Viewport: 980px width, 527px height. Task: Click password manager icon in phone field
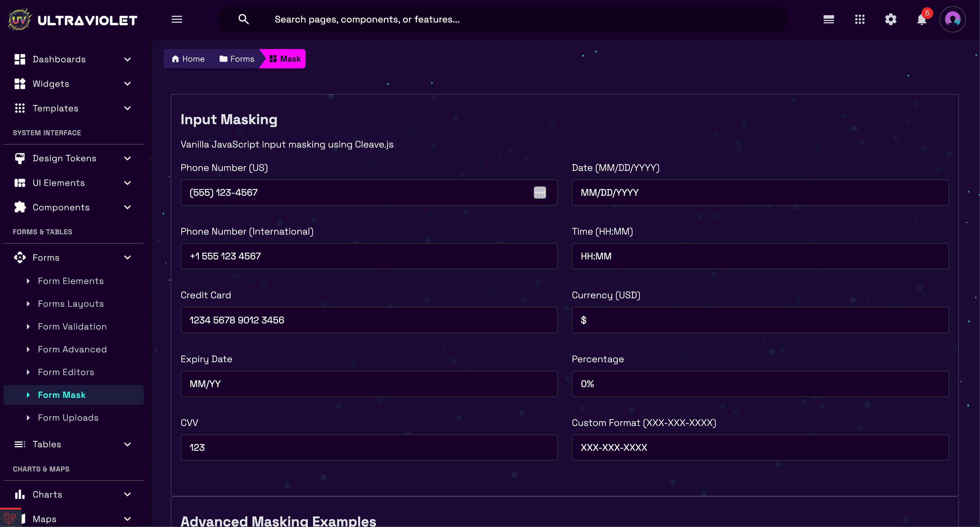pyautogui.click(x=539, y=193)
